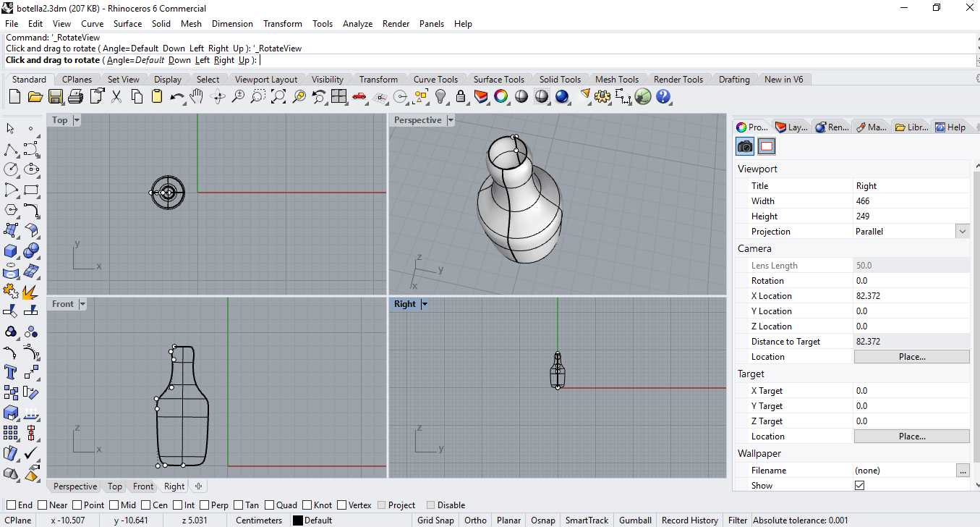Open the Projection dropdown in properties
Screen dimensions: 980x527
click(x=962, y=232)
